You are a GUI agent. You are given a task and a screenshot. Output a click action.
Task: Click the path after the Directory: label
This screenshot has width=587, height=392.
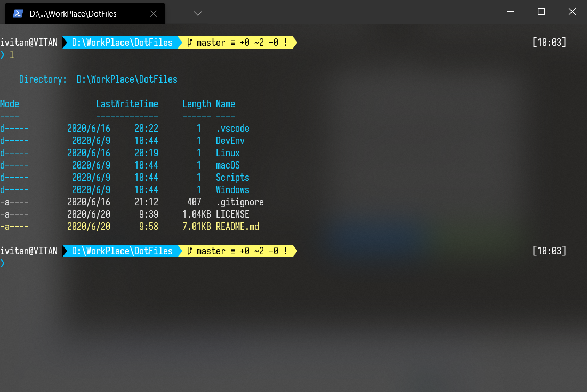[x=127, y=79]
